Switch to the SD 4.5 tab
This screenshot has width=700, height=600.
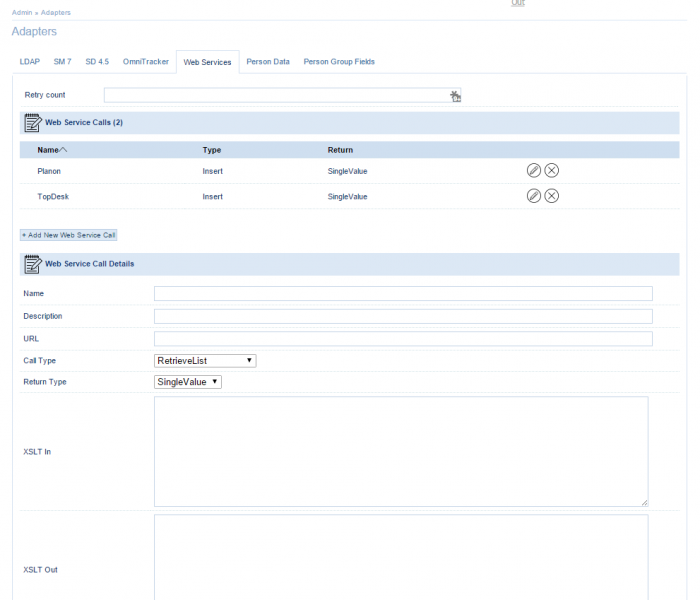[x=97, y=62]
